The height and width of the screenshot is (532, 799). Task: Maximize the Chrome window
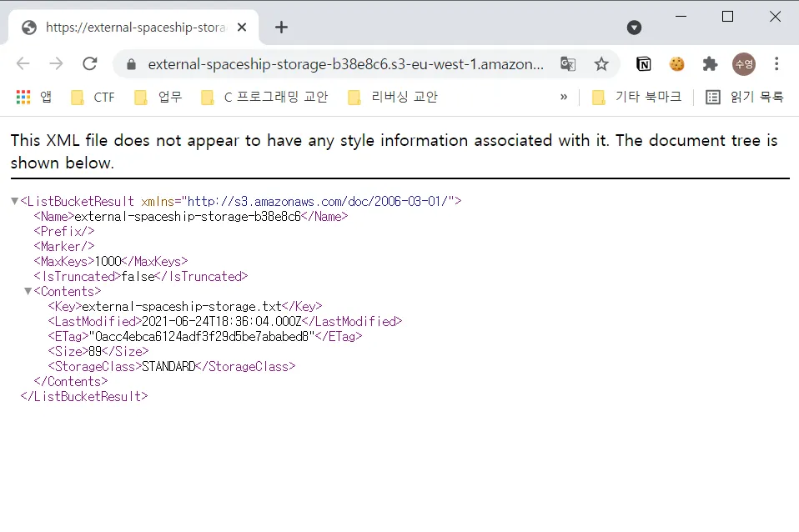pyautogui.click(x=727, y=17)
